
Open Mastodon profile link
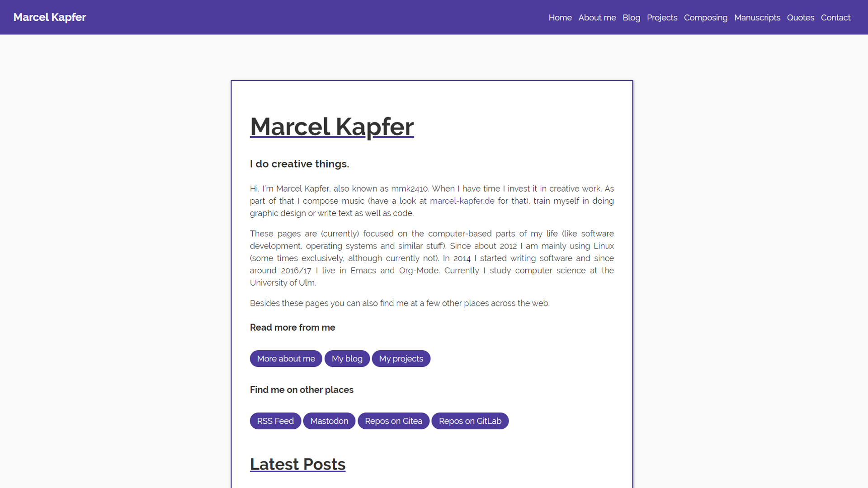click(329, 421)
